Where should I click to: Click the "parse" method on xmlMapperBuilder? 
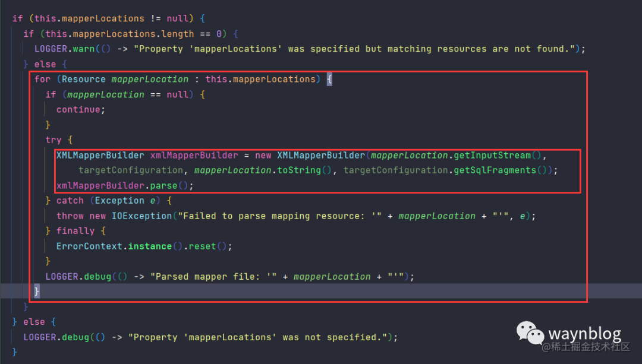point(163,186)
